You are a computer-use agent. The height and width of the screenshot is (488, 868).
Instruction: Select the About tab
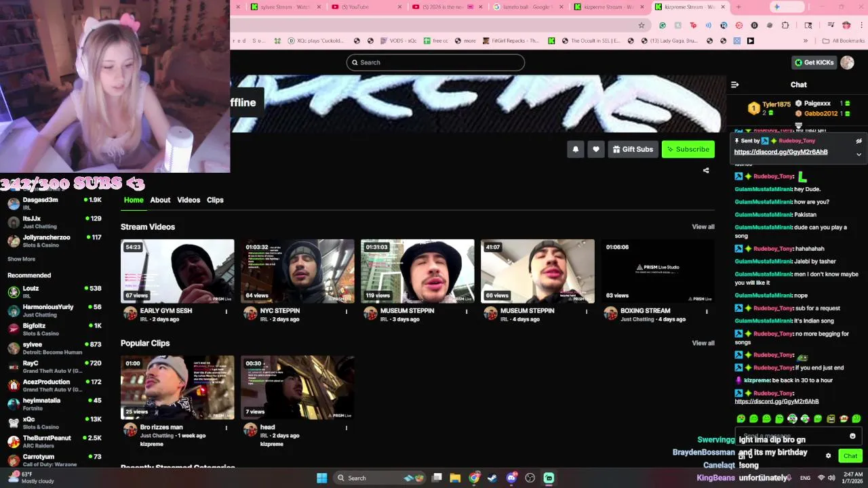pyautogui.click(x=160, y=200)
